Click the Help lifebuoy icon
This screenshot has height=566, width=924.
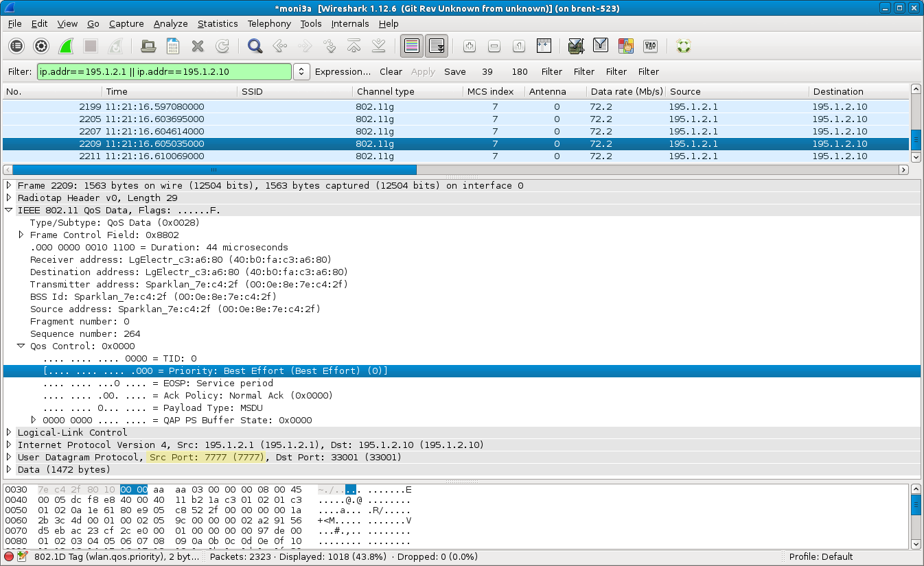coord(682,47)
